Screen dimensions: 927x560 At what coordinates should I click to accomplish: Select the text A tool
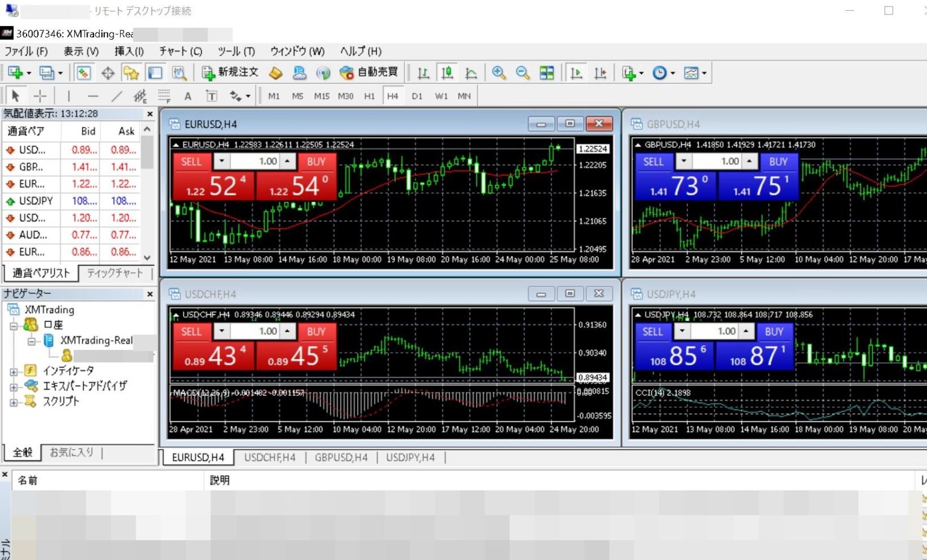[188, 95]
